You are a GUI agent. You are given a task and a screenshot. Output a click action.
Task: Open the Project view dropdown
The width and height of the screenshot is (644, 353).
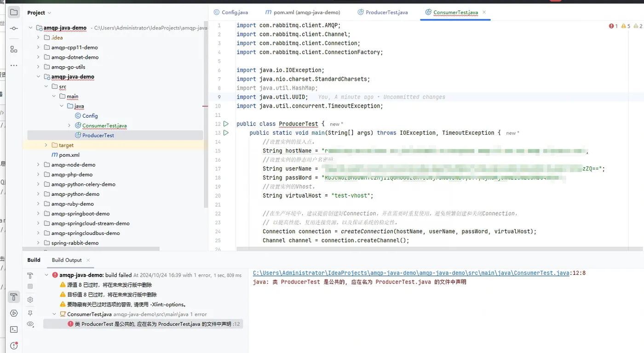point(39,13)
